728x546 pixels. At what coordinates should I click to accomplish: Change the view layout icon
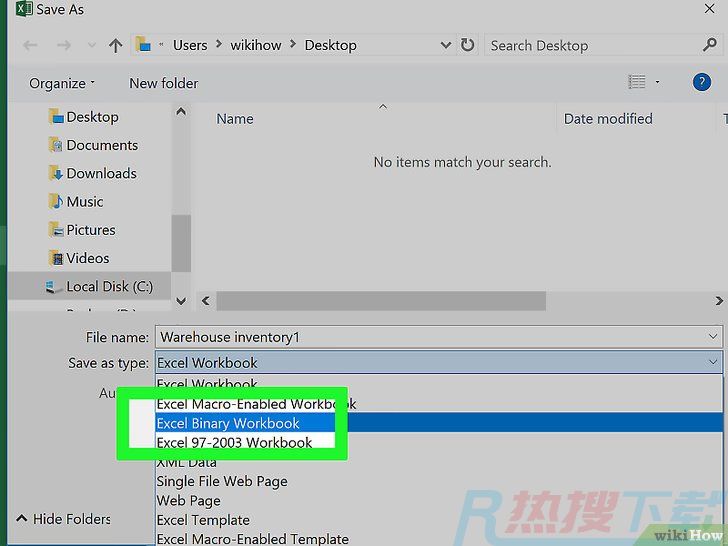coord(637,82)
